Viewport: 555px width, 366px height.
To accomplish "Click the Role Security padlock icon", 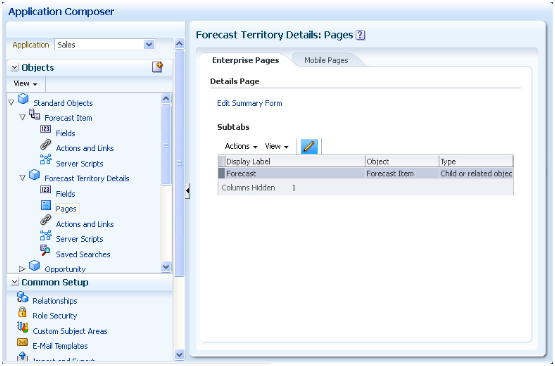I will coord(22,312).
